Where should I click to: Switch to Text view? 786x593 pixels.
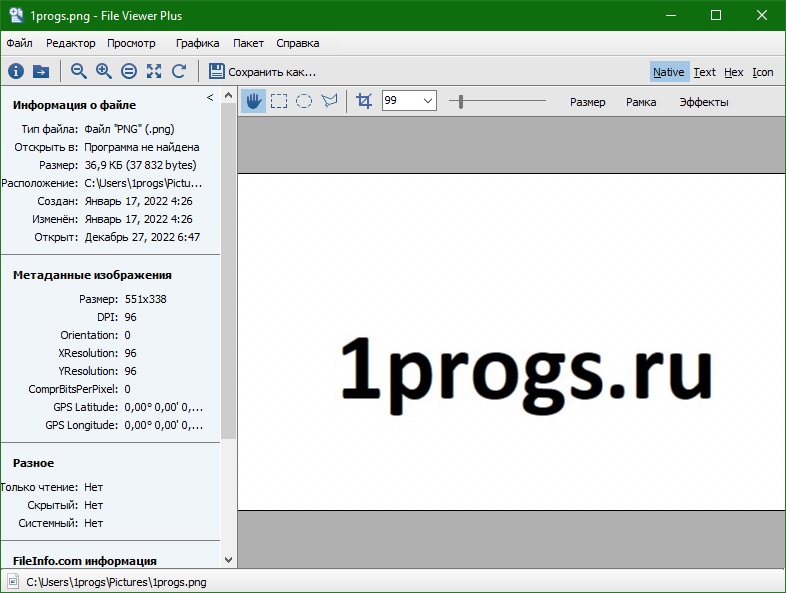[704, 72]
